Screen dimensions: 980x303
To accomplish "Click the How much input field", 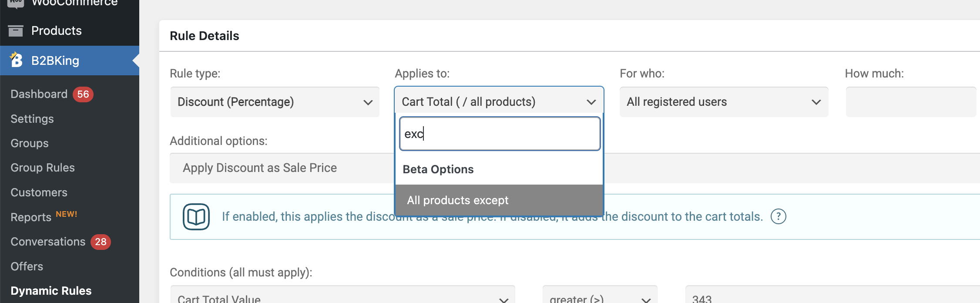I will click(x=911, y=102).
